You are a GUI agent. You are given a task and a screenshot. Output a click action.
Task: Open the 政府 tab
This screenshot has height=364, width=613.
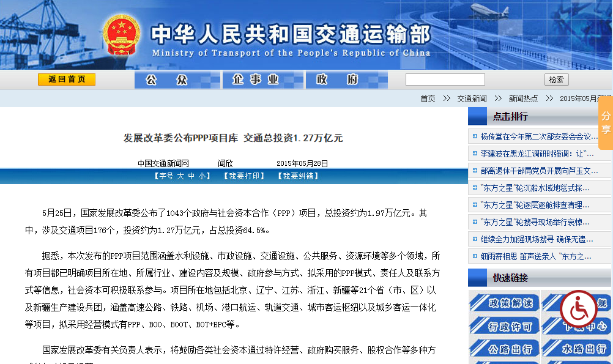click(x=346, y=80)
